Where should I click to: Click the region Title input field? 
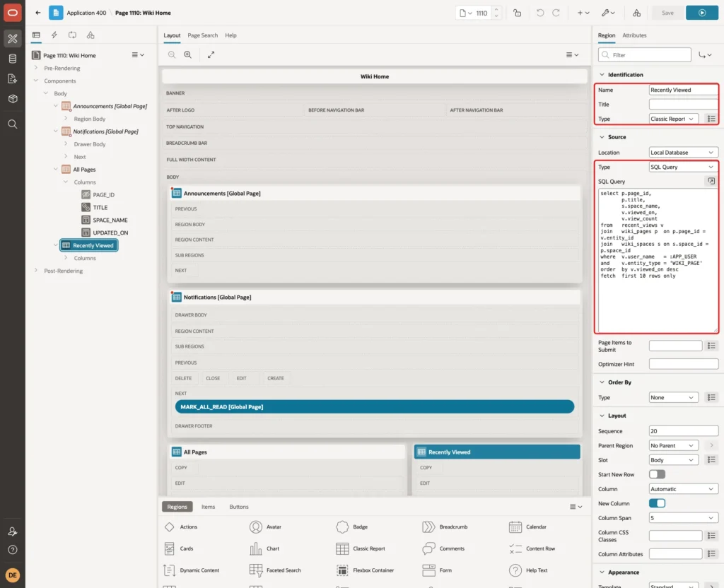[x=684, y=105]
